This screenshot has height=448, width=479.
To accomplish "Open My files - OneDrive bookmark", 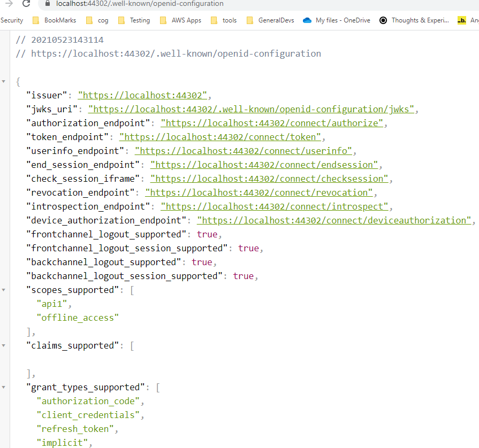I will 337,20.
